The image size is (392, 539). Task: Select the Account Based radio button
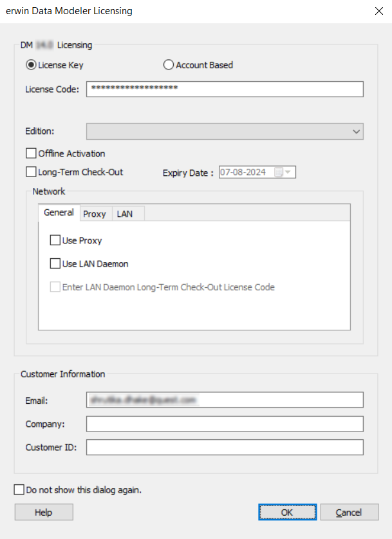tap(168, 64)
